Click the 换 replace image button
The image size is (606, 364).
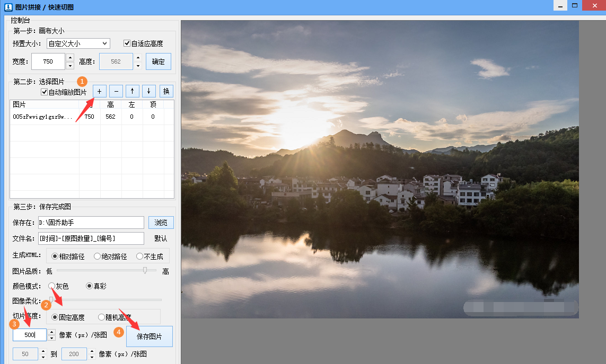[x=166, y=91]
